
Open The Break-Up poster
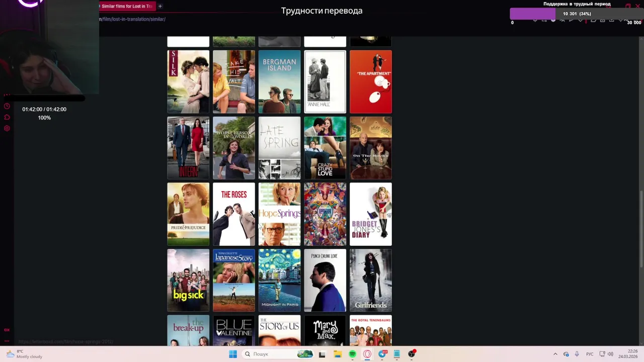click(188, 330)
